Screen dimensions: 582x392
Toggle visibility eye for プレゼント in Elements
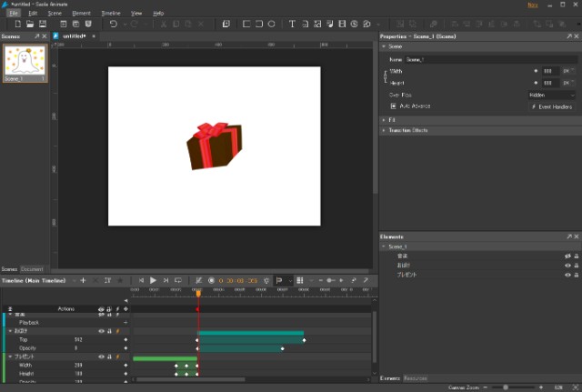point(567,275)
